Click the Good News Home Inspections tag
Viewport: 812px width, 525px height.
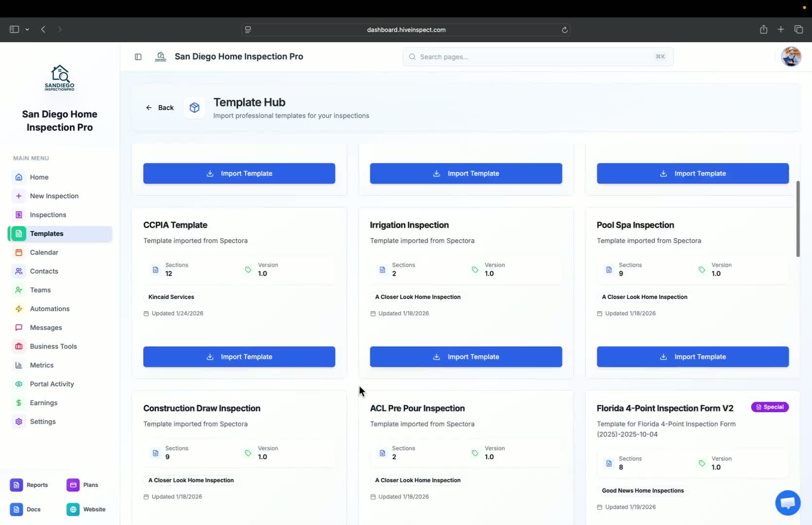[643, 490]
